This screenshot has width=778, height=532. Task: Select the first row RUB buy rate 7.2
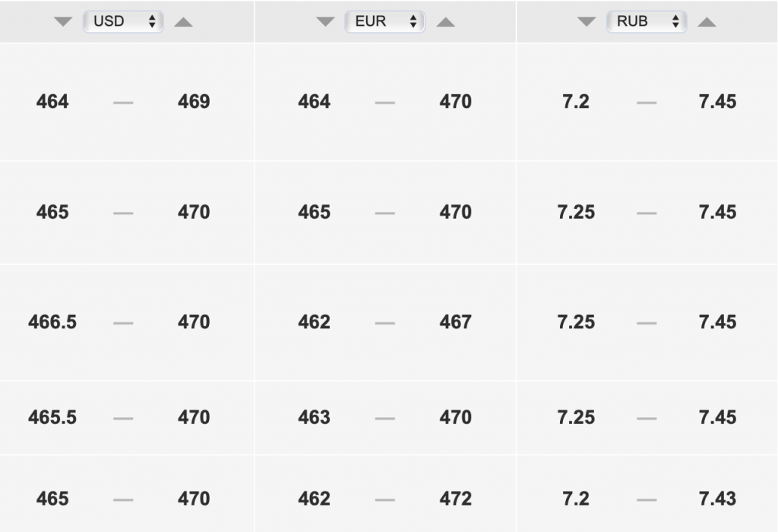[x=576, y=101]
